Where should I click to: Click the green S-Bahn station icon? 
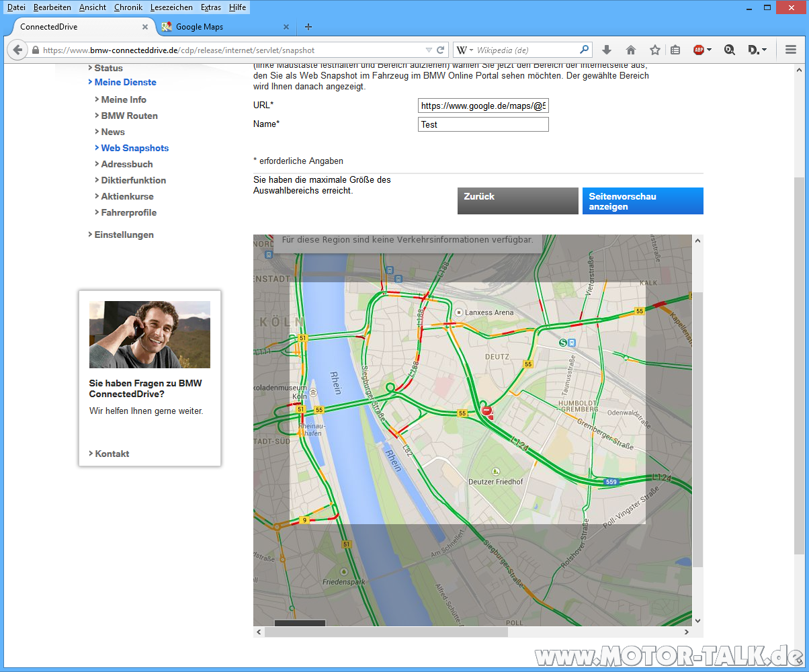(x=562, y=342)
